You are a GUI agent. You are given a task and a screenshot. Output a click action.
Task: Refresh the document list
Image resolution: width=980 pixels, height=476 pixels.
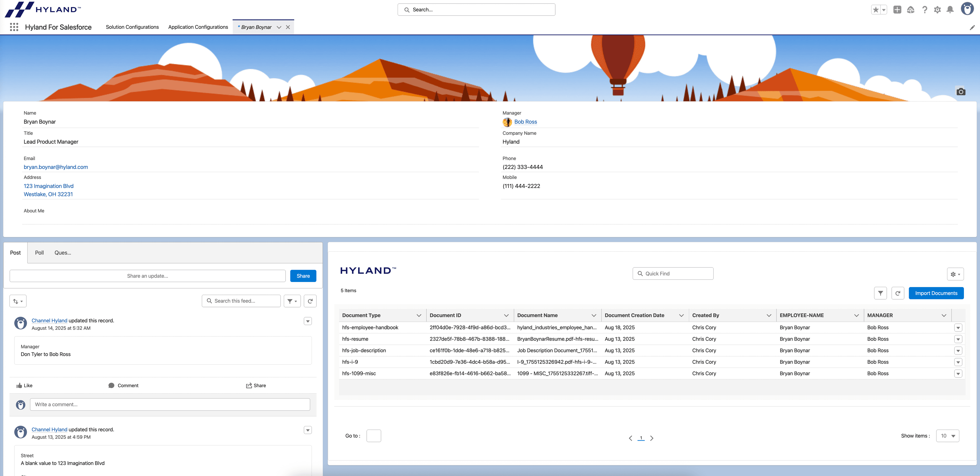point(898,293)
